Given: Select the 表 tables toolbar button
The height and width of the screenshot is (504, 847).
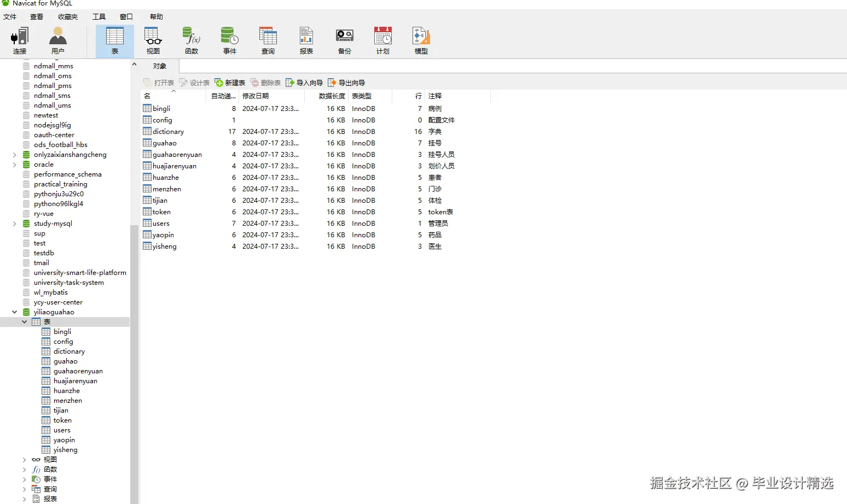Looking at the screenshot, I should click(115, 41).
